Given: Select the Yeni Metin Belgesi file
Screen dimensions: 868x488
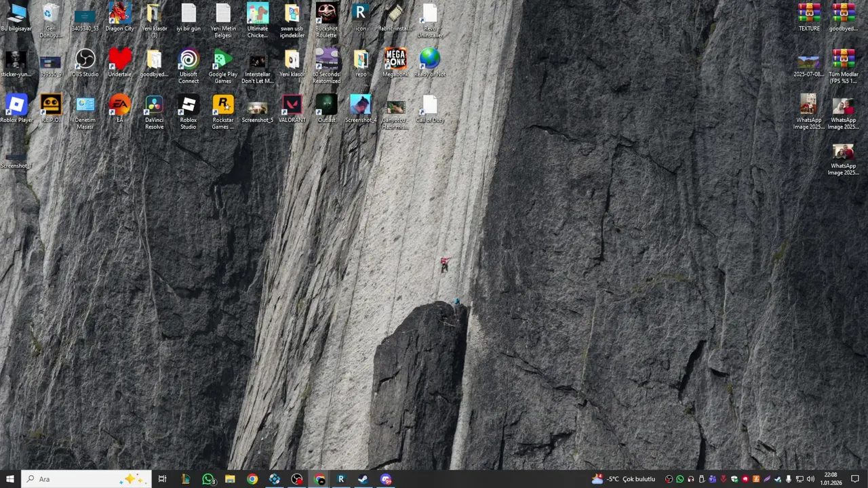Looking at the screenshot, I should [x=223, y=20].
